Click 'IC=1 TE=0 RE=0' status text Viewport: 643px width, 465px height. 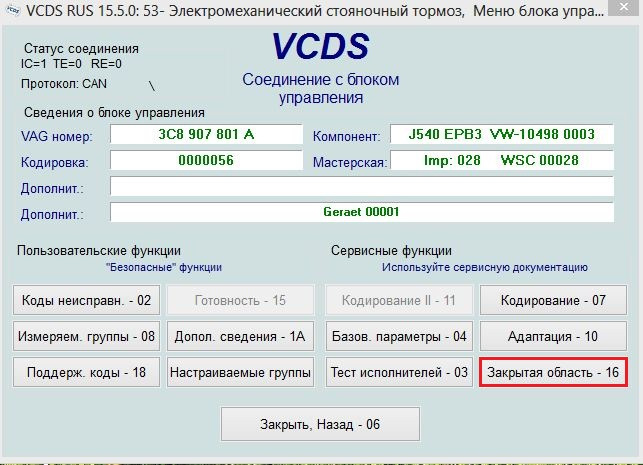pos(71,64)
